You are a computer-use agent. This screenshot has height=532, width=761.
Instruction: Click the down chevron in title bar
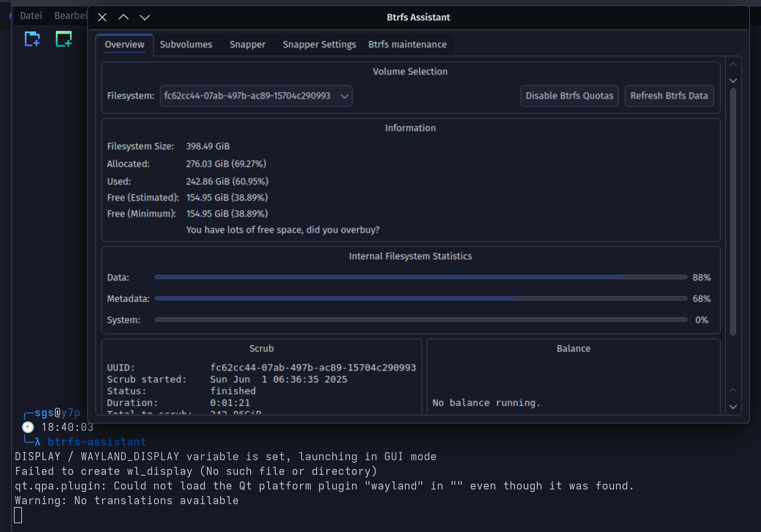[145, 17]
